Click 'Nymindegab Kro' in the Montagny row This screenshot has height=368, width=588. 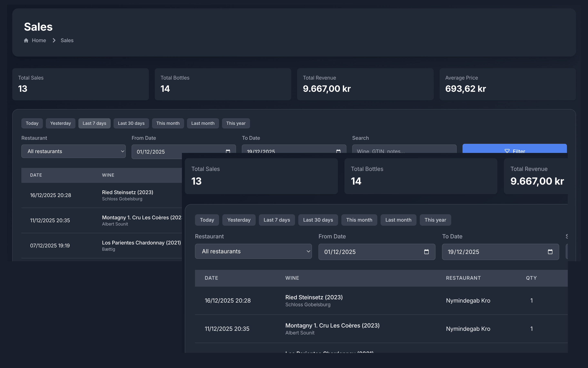tap(468, 329)
